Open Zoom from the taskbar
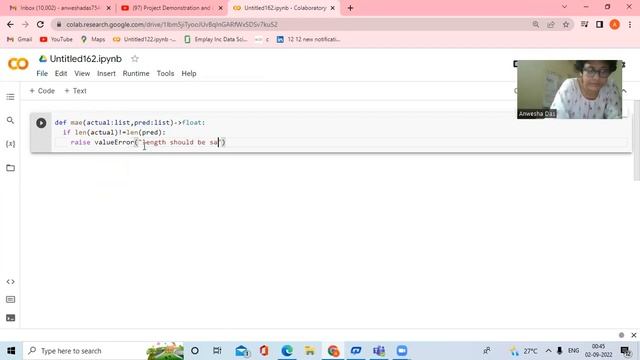 point(402,351)
